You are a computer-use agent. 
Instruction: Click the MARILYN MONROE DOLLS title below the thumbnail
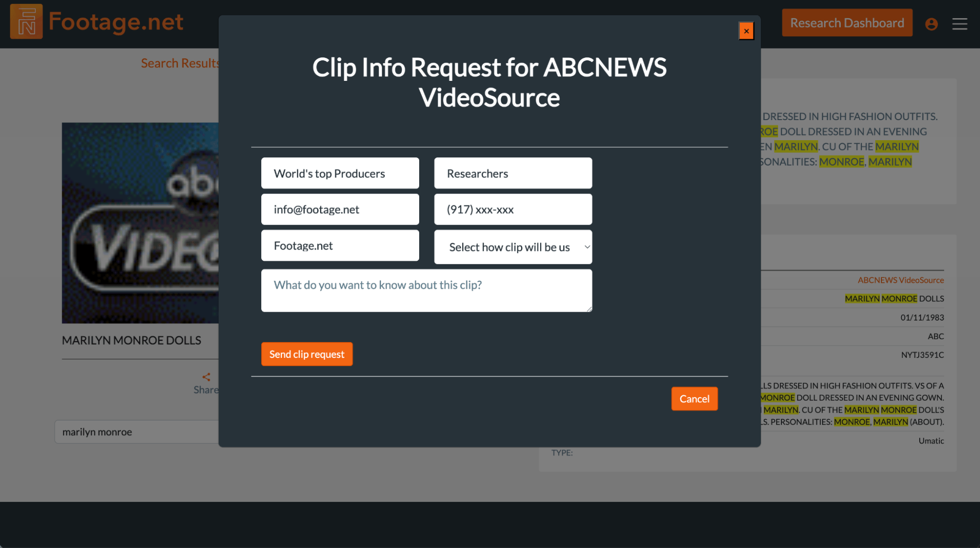coord(131,340)
